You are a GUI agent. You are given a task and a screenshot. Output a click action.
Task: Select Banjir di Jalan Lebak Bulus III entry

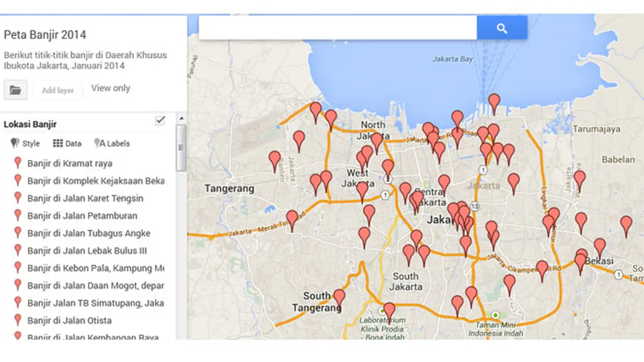(87, 250)
